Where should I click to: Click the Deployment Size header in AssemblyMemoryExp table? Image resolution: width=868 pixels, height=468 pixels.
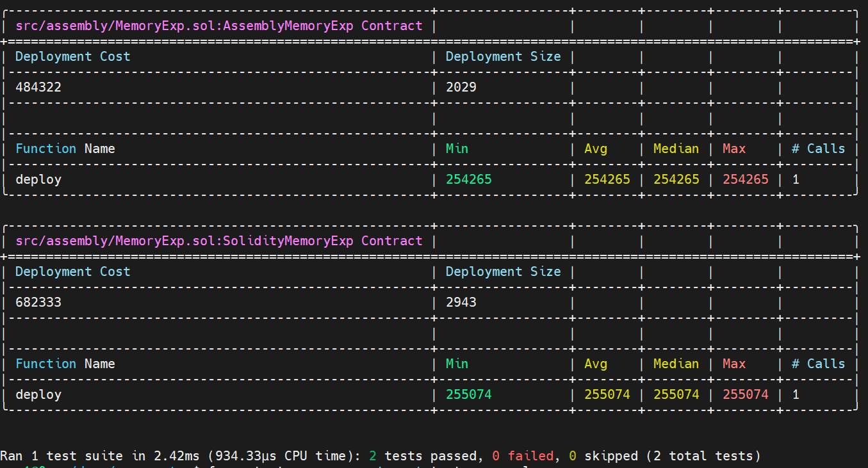point(504,56)
